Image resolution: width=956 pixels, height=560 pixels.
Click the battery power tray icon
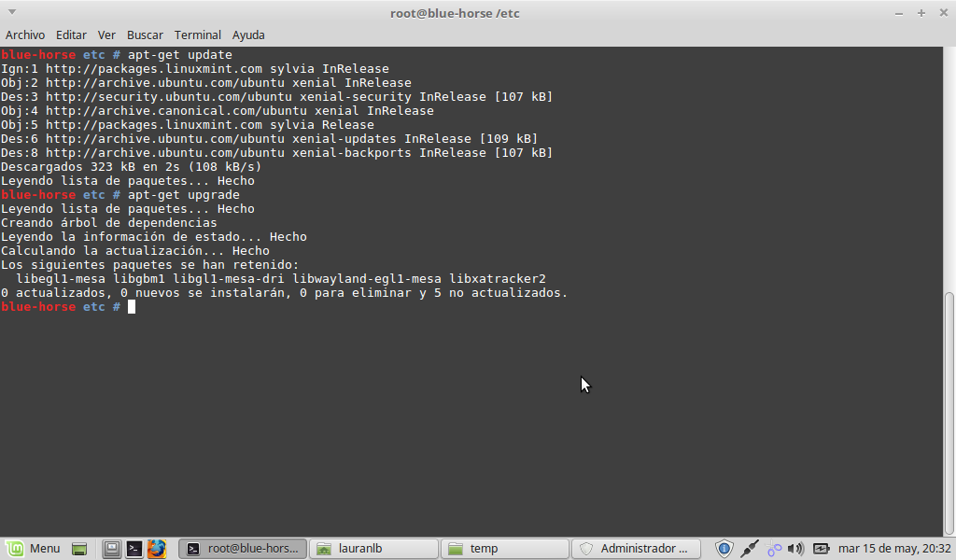[821, 549]
